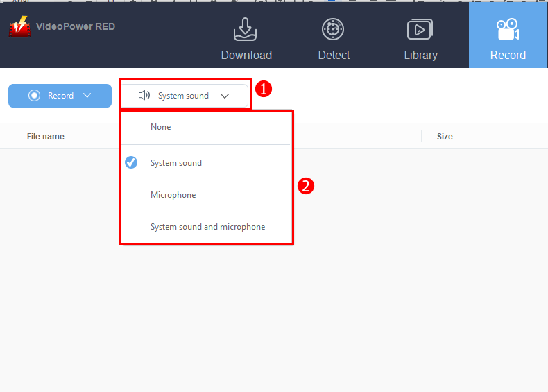Click the record circle icon
This screenshot has width=548, height=392.
[x=34, y=96]
